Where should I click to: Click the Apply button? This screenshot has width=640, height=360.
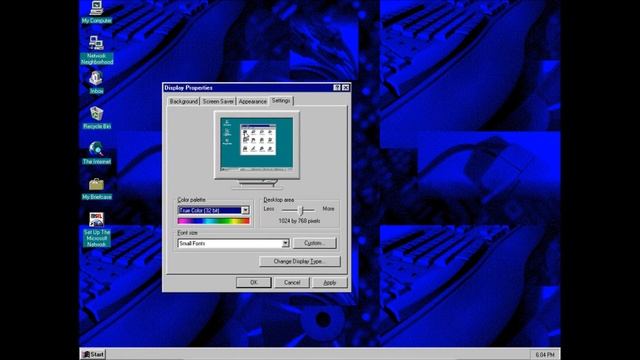tap(329, 282)
